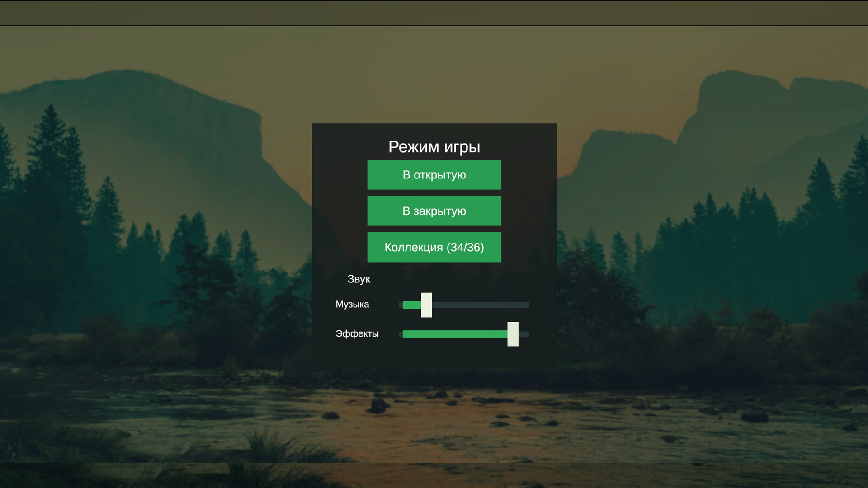This screenshot has height=488, width=868.
Task: Click the 'Звук' section label
Action: click(x=359, y=279)
